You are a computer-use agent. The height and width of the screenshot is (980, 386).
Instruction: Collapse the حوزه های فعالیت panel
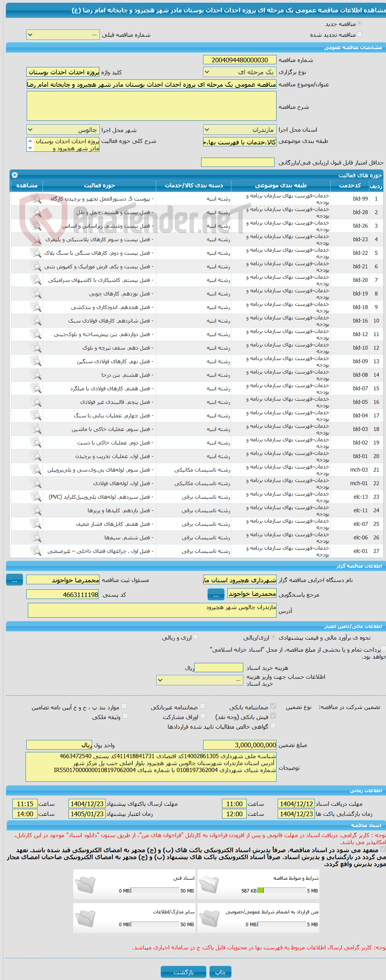[x=15, y=175]
